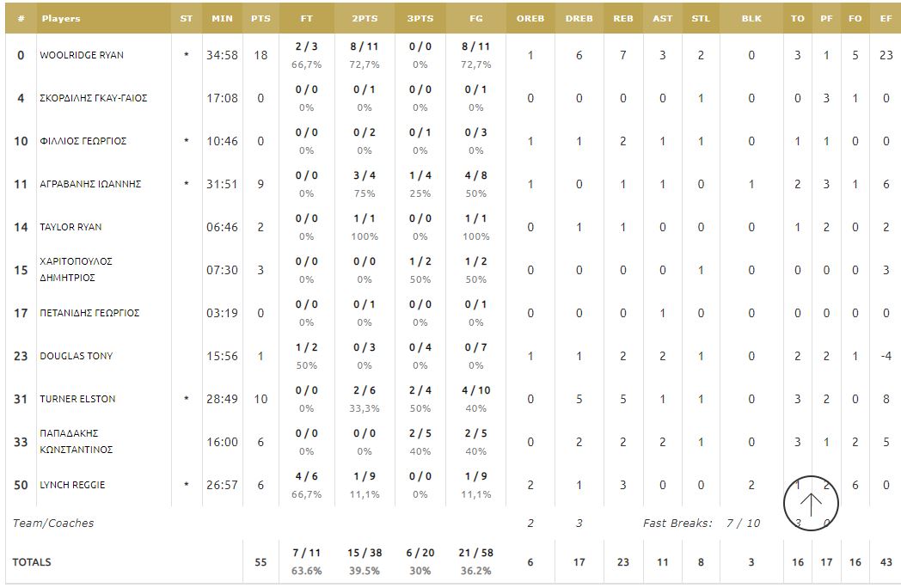This screenshot has width=901, height=588.
Task: Select ΑΓΡΑΒΑΝΗΣ ΙΩΑΝΝΗΣ player name
Action: [x=90, y=184]
